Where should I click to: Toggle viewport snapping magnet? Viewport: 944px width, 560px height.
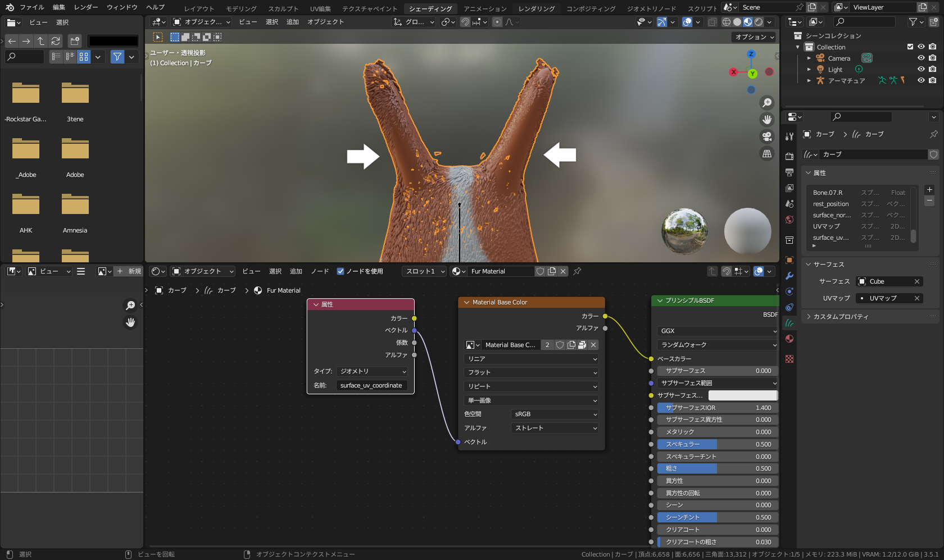[x=465, y=22]
